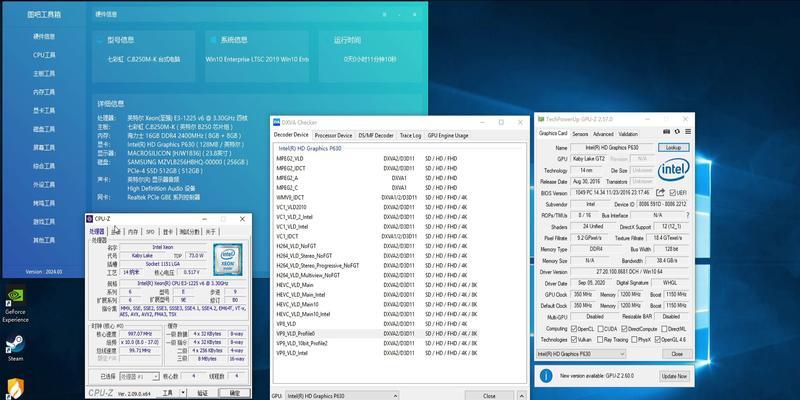800x400 pixels.
Task: Select Graphics Card tab in GPU-Z
Action: tap(553, 134)
